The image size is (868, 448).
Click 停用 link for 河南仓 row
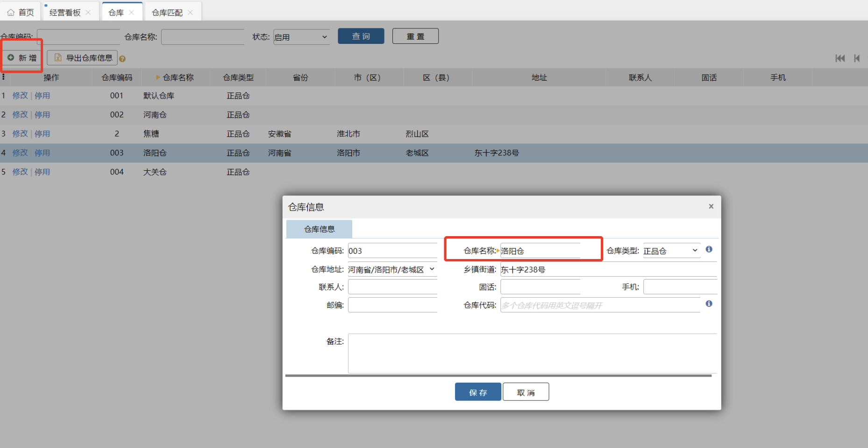(42, 115)
